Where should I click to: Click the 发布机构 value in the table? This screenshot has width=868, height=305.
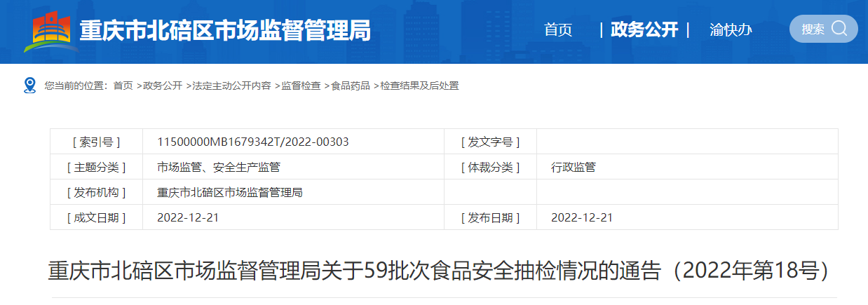(230, 193)
